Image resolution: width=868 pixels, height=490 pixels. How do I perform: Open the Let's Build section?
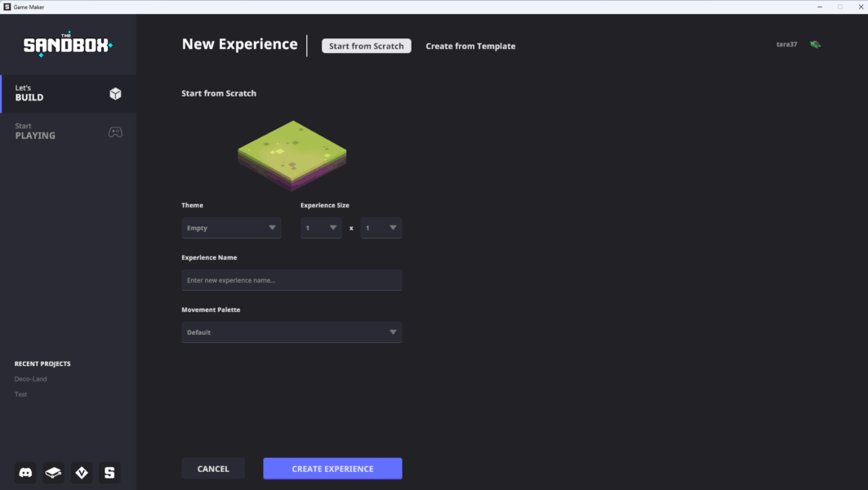68,94
